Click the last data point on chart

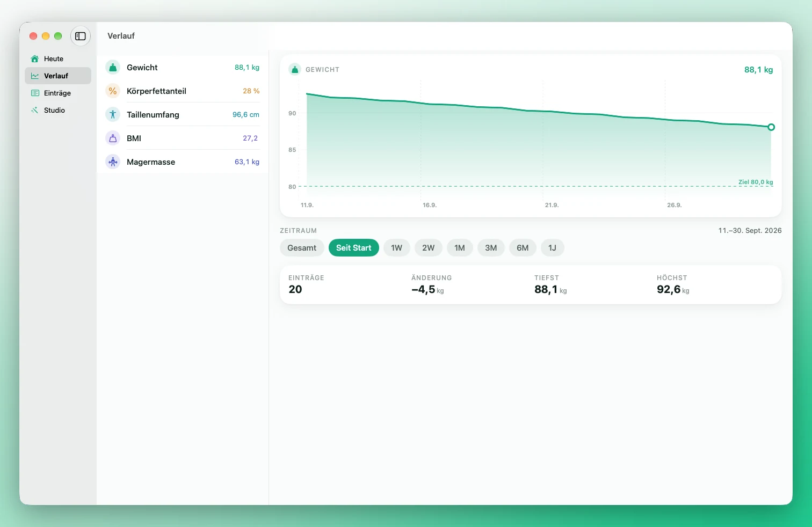point(771,127)
